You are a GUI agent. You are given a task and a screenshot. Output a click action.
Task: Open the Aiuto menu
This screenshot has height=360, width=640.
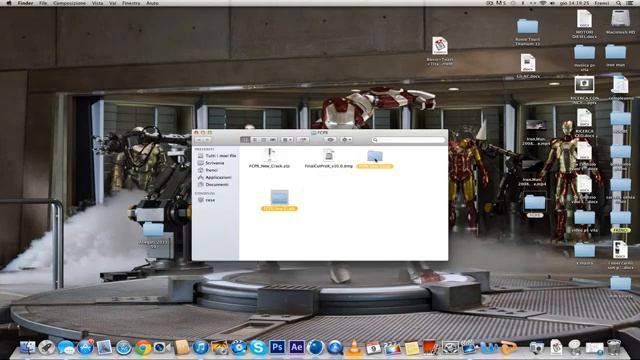click(152, 3)
